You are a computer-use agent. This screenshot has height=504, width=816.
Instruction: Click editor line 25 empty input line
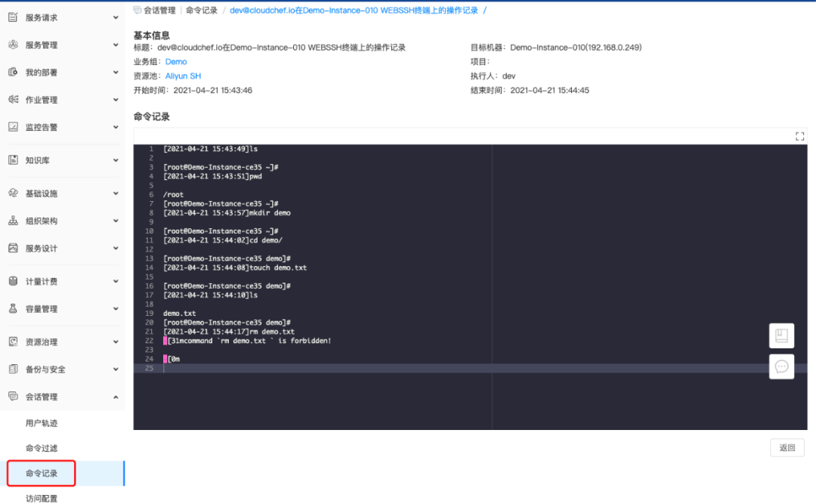click(471, 368)
